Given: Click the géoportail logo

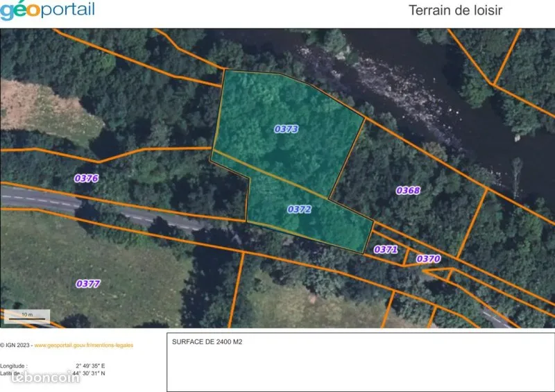Looking at the screenshot, I should pyautogui.click(x=47, y=10).
